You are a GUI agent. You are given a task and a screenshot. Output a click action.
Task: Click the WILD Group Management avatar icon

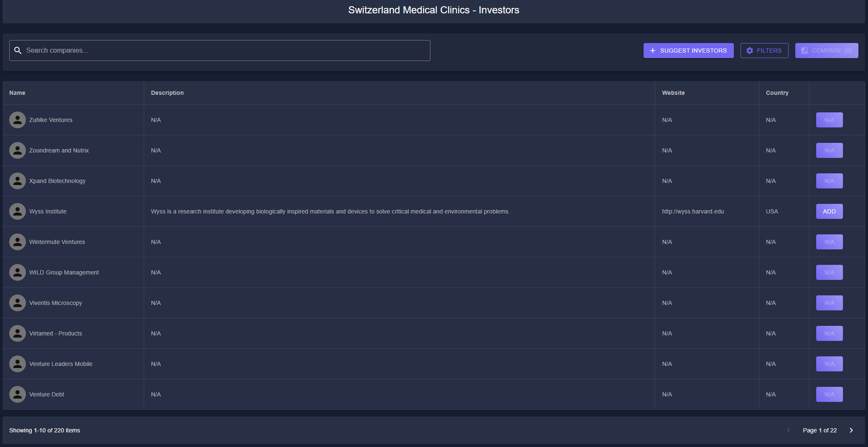pyautogui.click(x=18, y=272)
